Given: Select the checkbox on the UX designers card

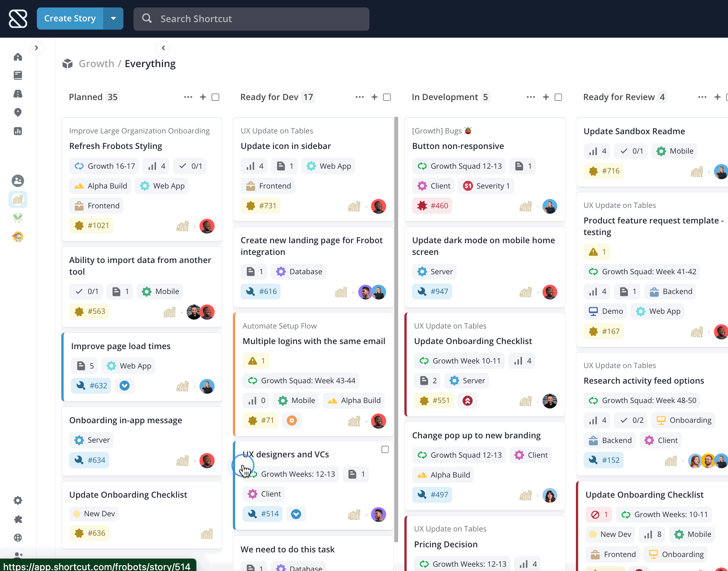Looking at the screenshot, I should (385, 449).
